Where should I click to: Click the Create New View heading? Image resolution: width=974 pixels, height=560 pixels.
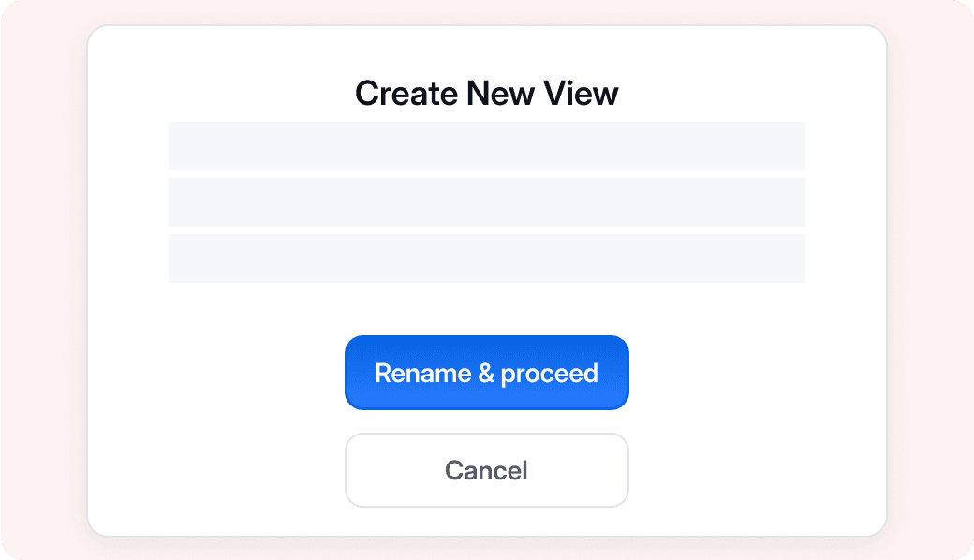click(x=486, y=94)
